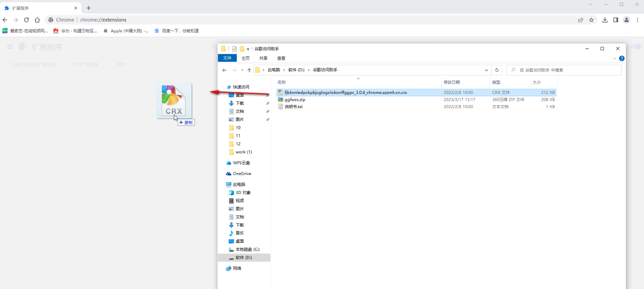Click the 在 谷歌访问助手 中搜索 box
The image size is (644, 289).
coord(564,70)
